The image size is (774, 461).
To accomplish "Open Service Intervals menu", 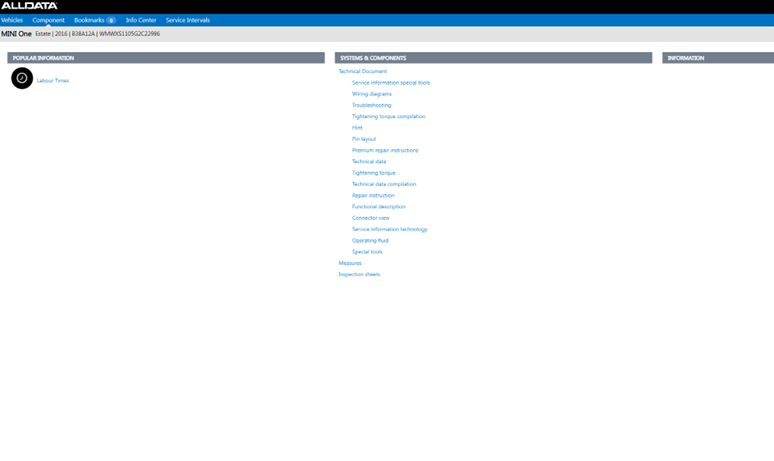I will (188, 20).
